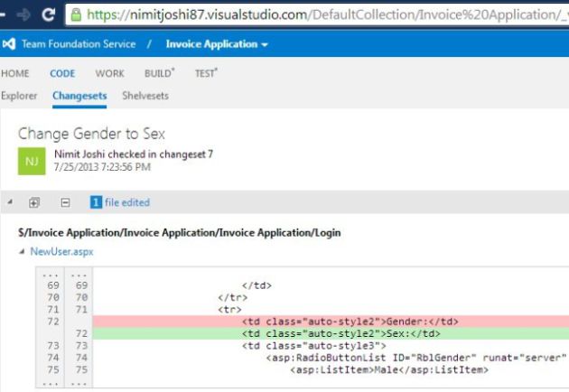This screenshot has width=569, height=392.
Task: Open the TEST tab
Action: (x=206, y=73)
